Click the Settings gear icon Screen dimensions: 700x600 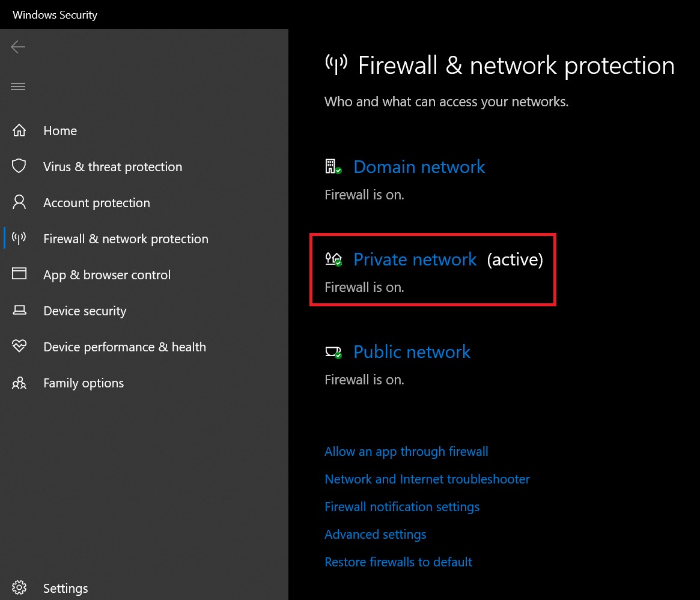[19, 588]
